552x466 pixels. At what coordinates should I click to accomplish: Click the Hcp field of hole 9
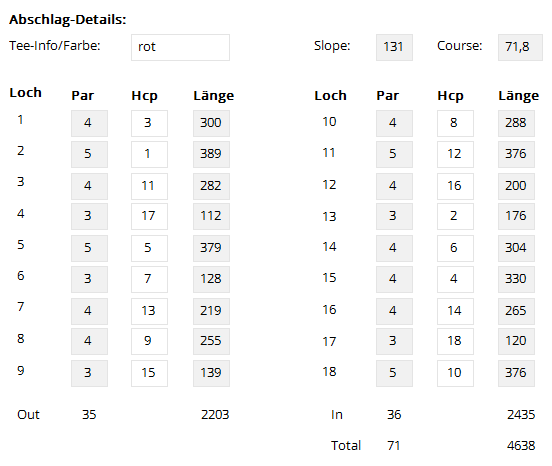click(x=149, y=373)
